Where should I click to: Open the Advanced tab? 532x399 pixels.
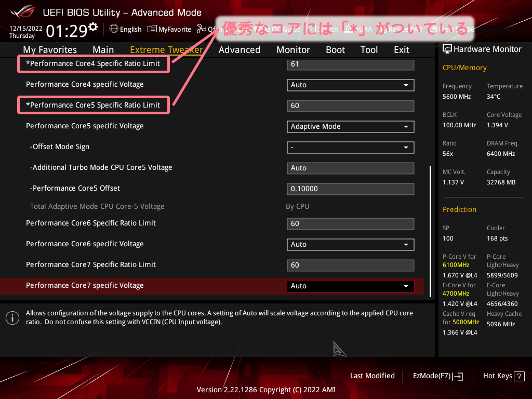click(239, 49)
